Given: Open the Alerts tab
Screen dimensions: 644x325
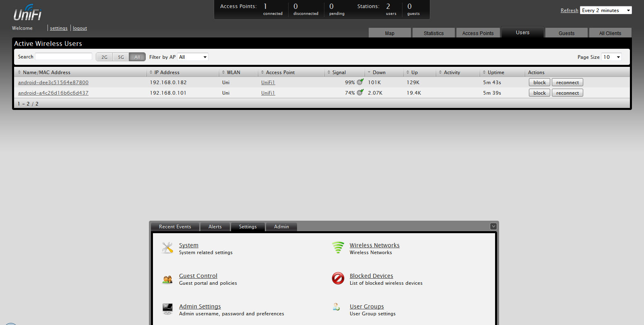Looking at the screenshot, I should click(215, 227).
